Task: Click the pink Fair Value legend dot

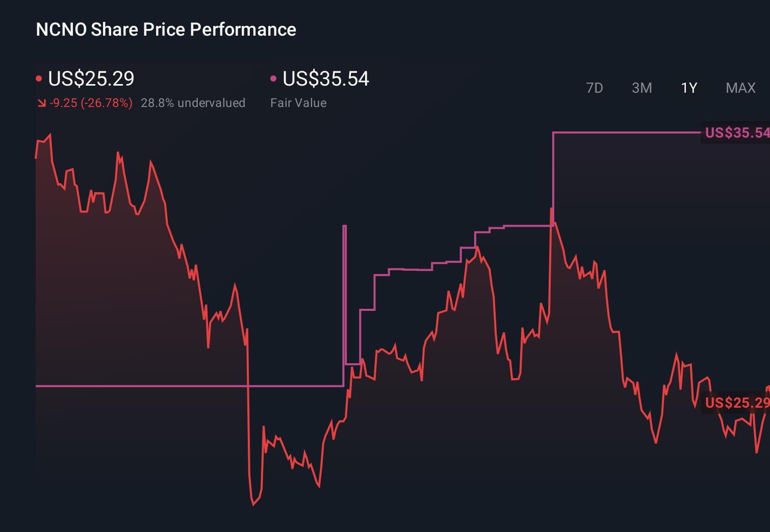Action: 274,78
